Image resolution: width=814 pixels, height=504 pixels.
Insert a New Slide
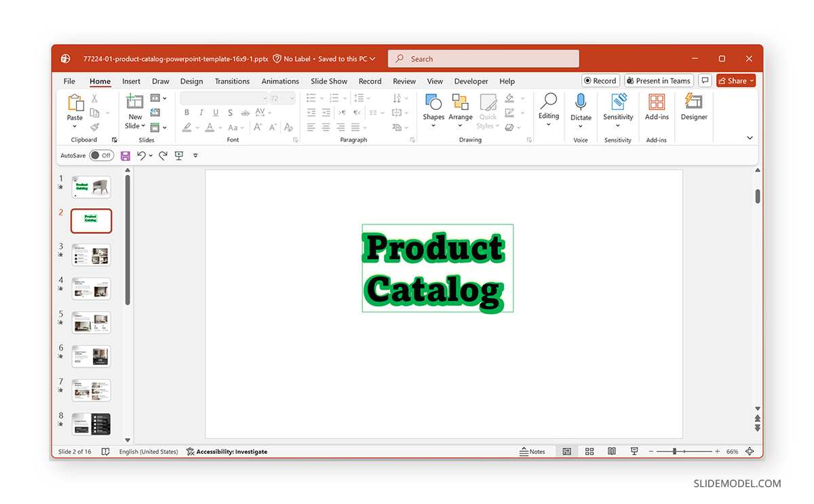pyautogui.click(x=135, y=102)
